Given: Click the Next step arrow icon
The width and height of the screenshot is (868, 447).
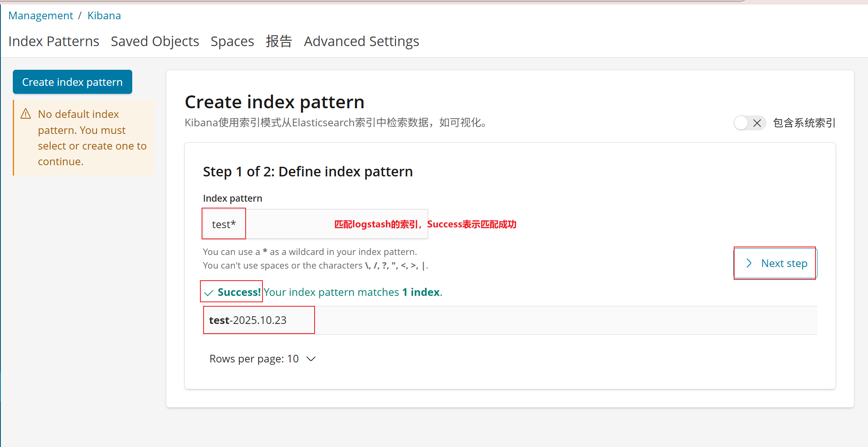Looking at the screenshot, I should point(749,263).
